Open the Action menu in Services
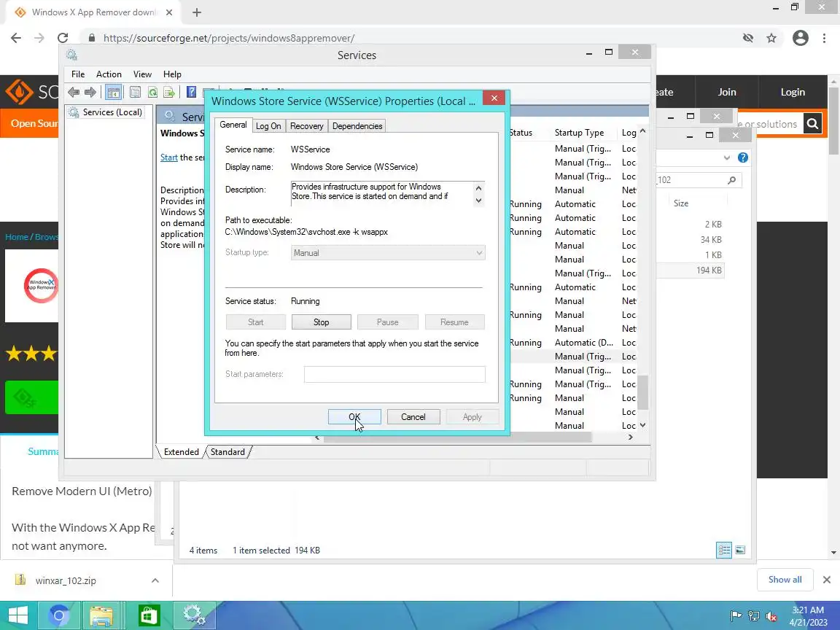The width and height of the screenshot is (840, 630). pyautogui.click(x=109, y=74)
